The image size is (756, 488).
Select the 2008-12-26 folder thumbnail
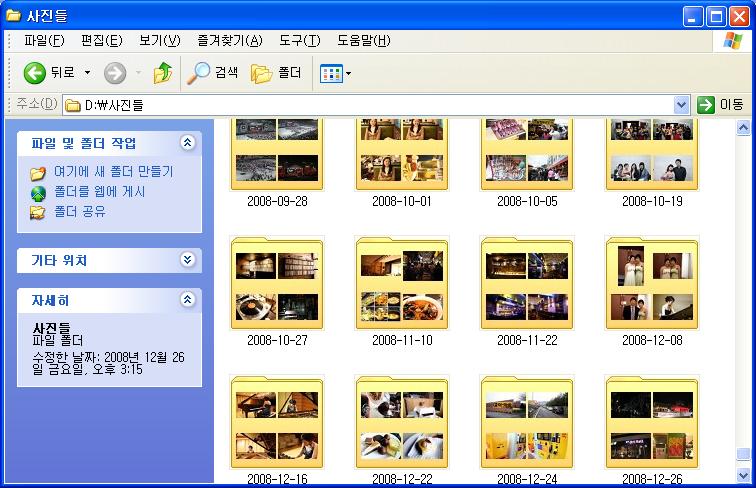652,422
